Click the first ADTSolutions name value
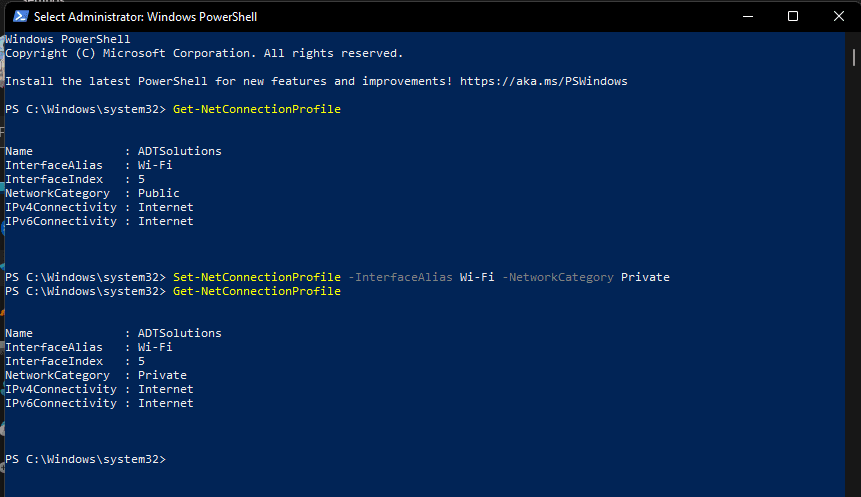 tap(180, 151)
